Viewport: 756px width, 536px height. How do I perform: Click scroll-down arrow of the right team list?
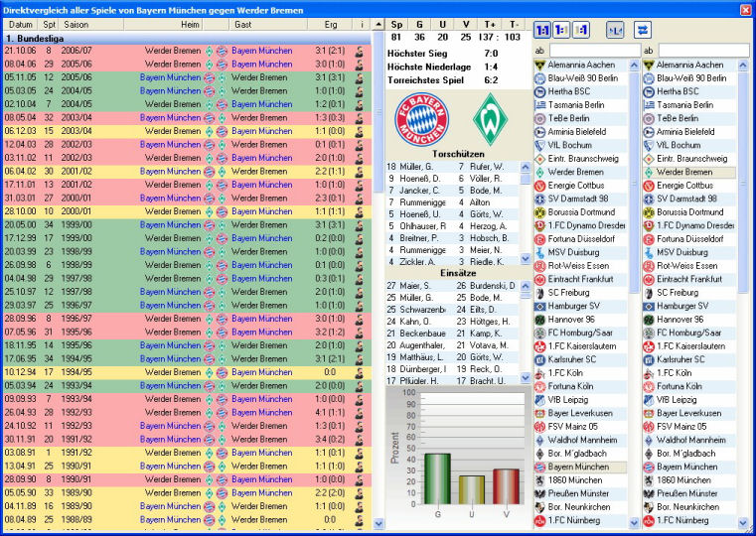pyautogui.click(x=743, y=522)
